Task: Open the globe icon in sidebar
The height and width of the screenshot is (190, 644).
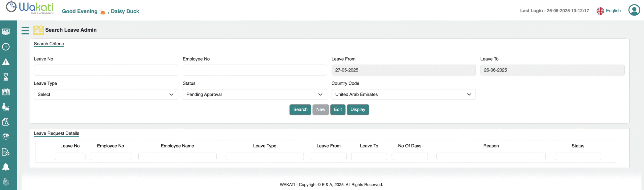Action: [6, 137]
